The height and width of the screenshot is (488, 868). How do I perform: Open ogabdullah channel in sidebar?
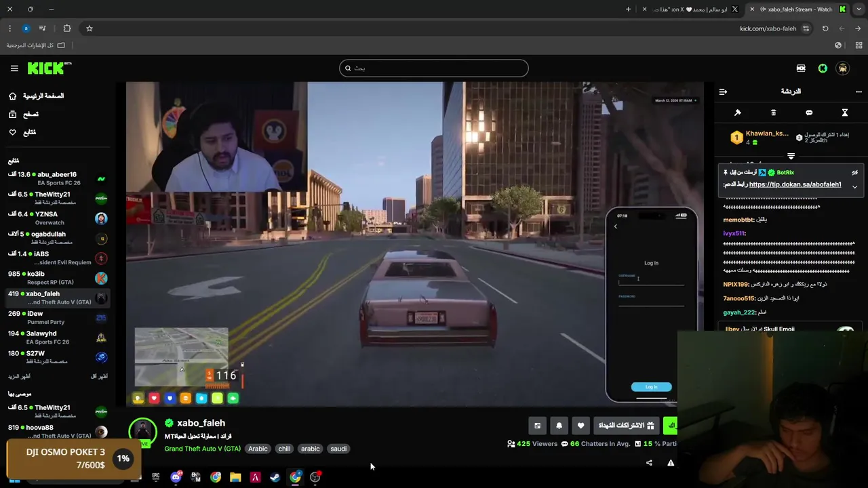pyautogui.click(x=58, y=238)
